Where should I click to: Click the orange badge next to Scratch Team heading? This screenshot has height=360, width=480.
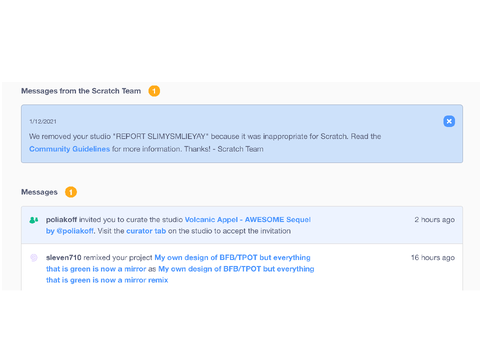(154, 91)
